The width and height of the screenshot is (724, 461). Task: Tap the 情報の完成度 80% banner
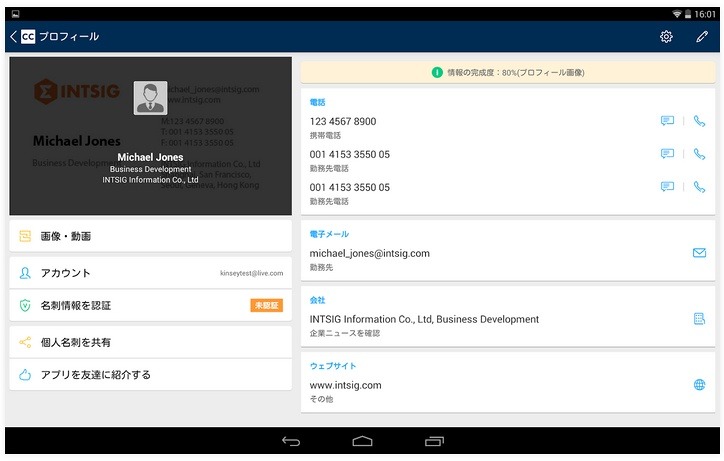point(508,73)
